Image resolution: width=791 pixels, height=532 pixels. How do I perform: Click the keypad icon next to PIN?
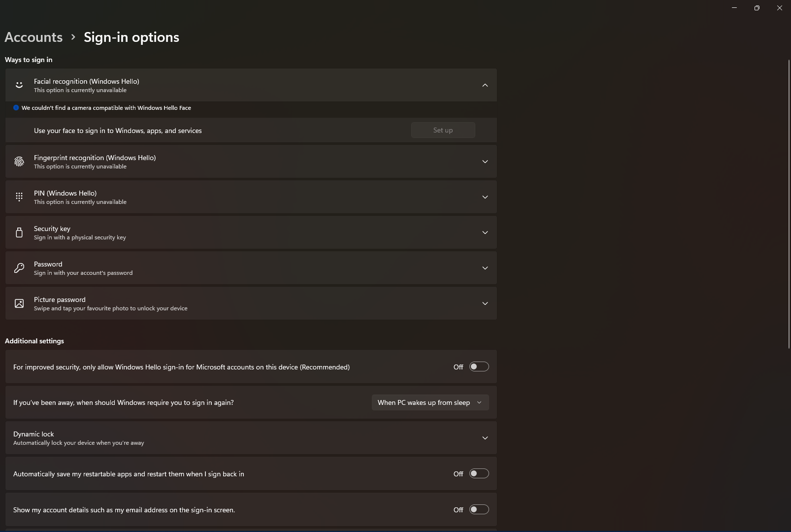[19, 197]
